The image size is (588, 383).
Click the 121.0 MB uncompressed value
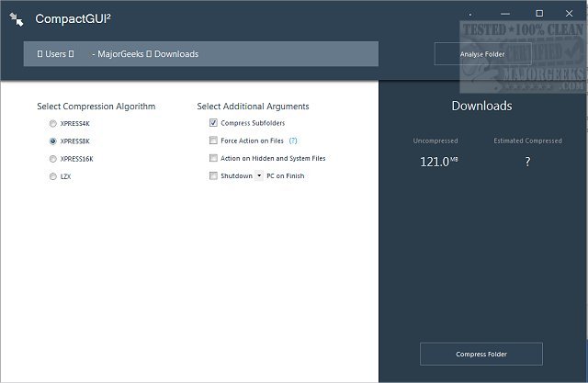click(439, 162)
